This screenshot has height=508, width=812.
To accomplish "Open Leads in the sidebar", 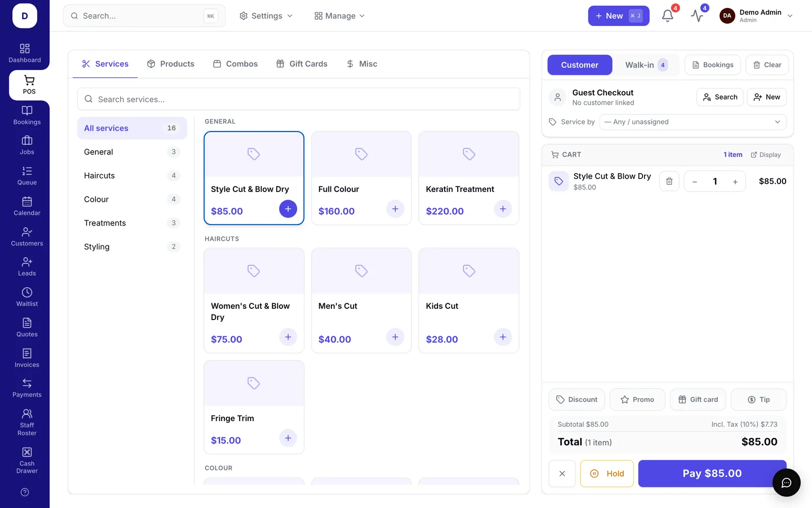I will [27, 267].
